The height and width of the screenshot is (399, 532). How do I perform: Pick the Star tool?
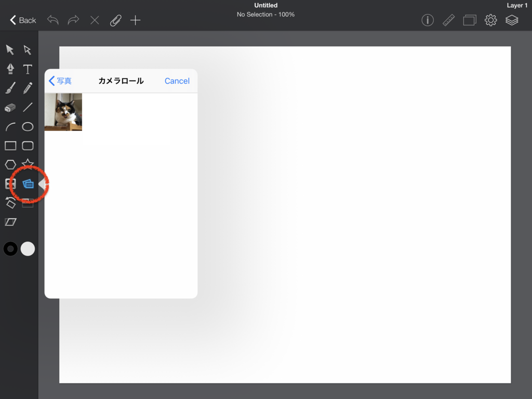pyautogui.click(x=28, y=164)
